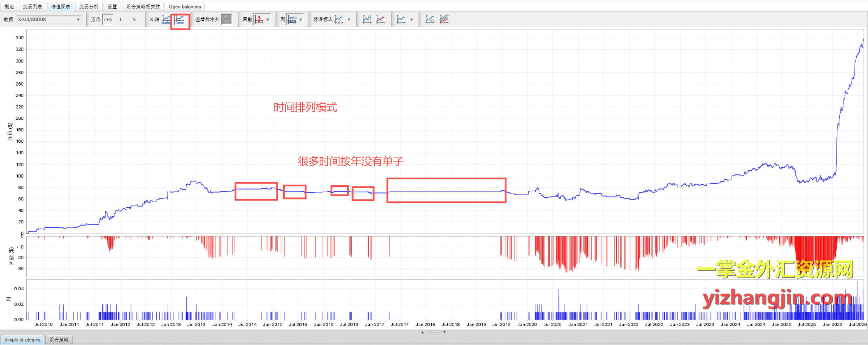The height and width of the screenshot is (345, 868).
Task: Switch X axis to trade-number mode
Action: [x=166, y=19]
